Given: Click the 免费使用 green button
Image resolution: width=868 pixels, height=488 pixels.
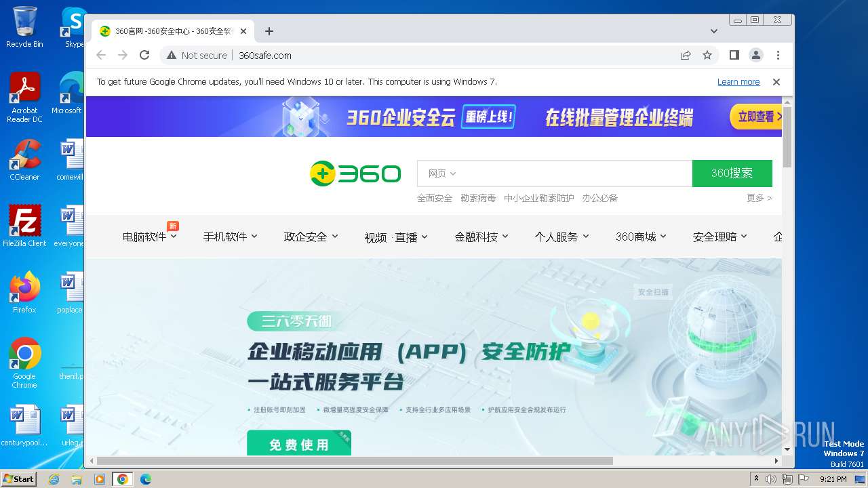Looking at the screenshot, I should click(x=299, y=443).
